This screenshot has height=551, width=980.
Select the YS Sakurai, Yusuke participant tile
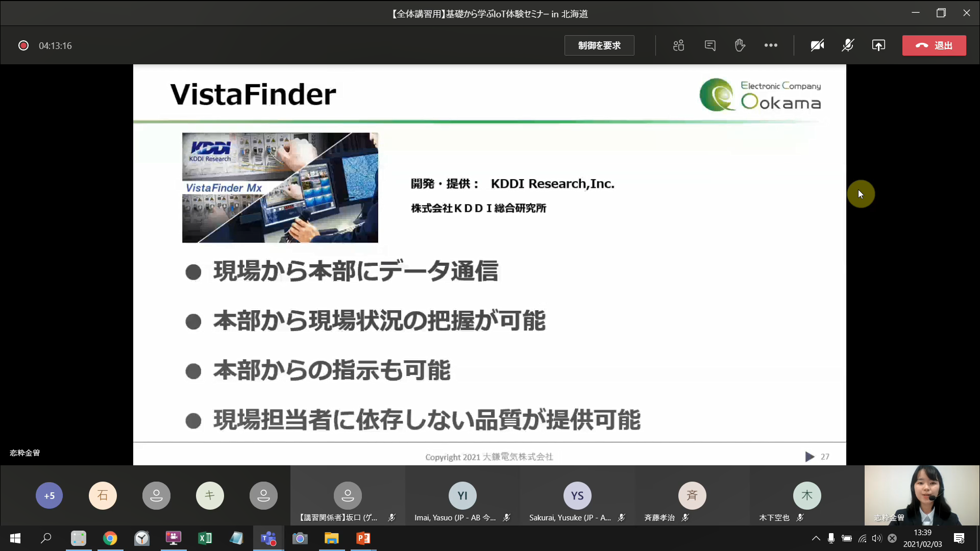point(577,495)
